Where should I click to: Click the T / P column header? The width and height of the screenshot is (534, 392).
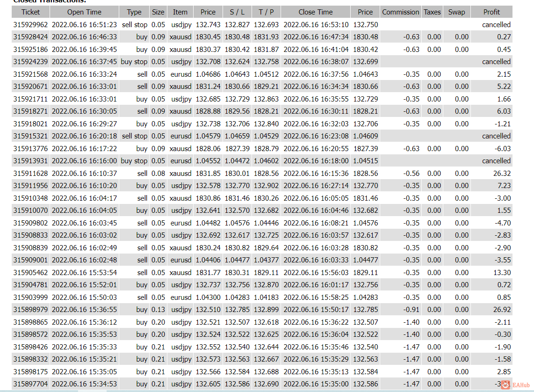(267, 12)
